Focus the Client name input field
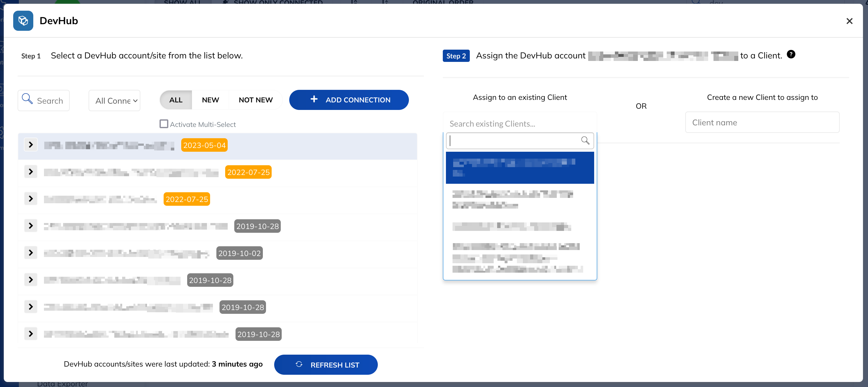This screenshot has height=387, width=868. coord(762,122)
